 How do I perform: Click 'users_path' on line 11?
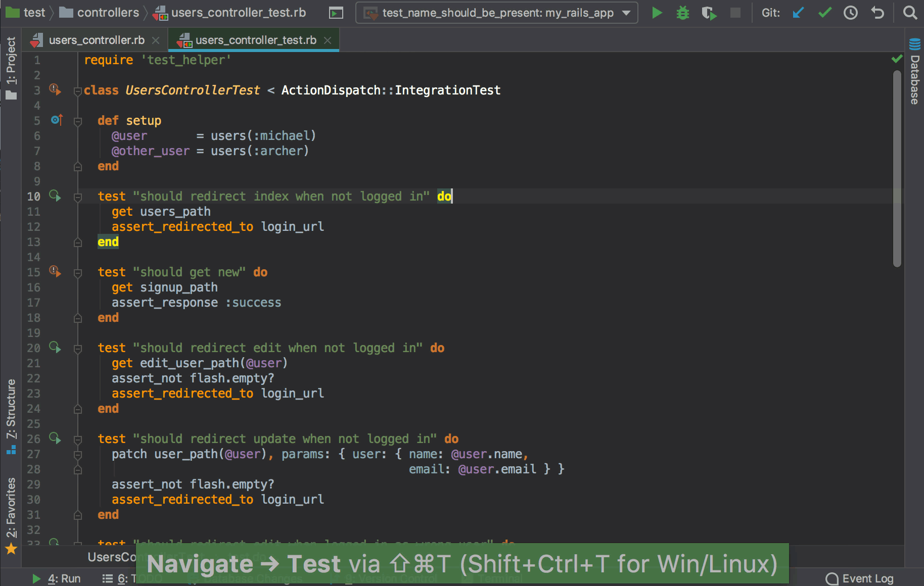click(x=175, y=212)
